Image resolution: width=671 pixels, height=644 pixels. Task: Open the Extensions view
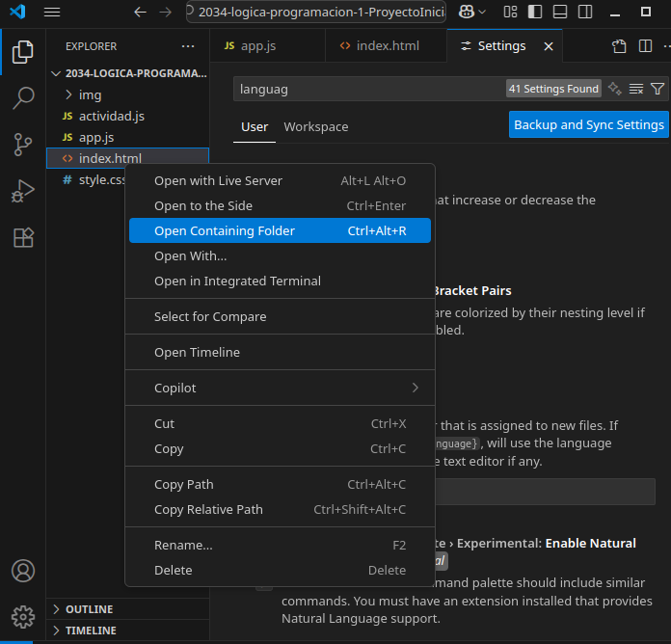click(x=23, y=237)
